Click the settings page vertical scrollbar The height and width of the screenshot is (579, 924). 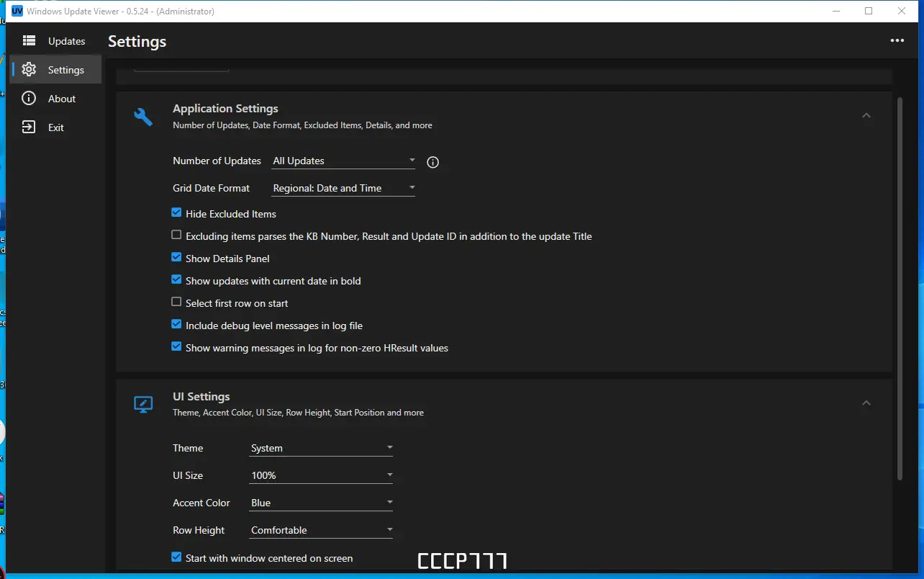pos(900,288)
